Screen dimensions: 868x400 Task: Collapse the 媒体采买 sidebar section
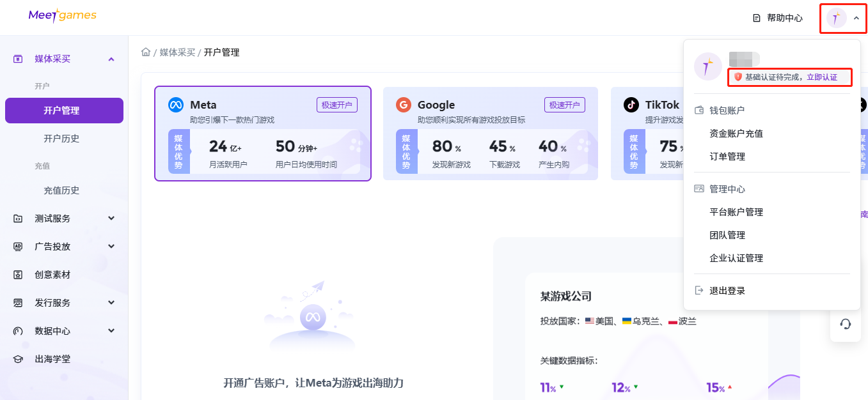111,59
